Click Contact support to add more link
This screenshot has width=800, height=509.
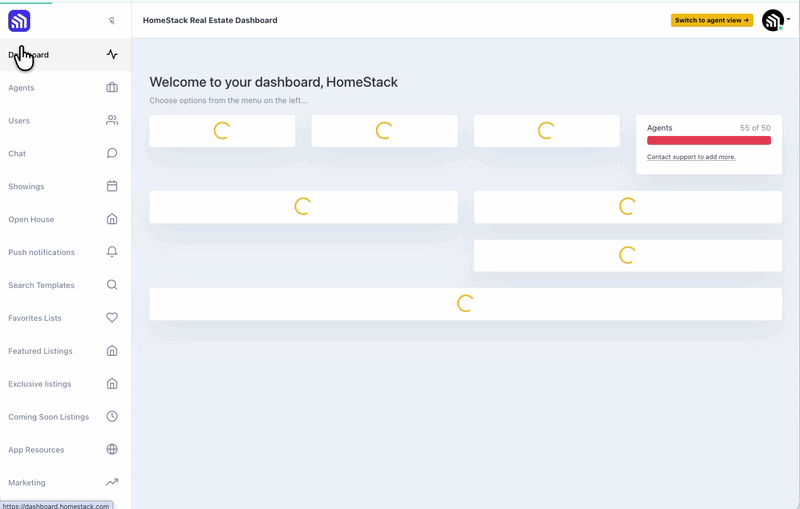coord(691,157)
